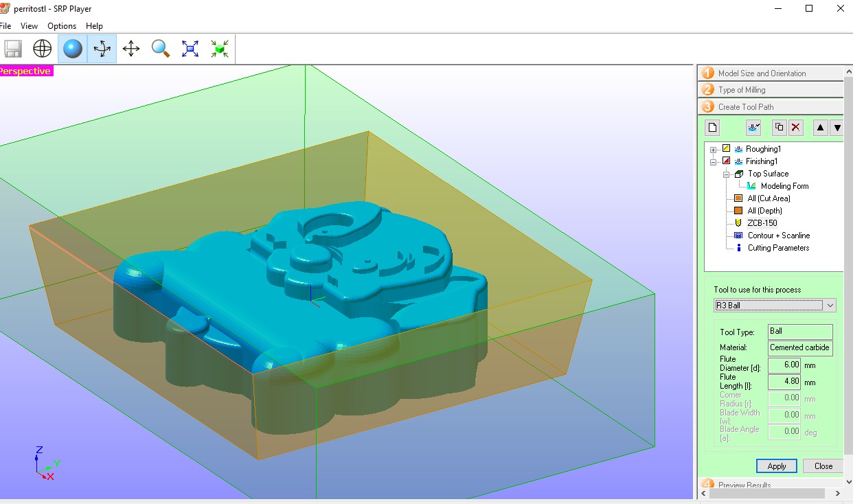Click the Save disk icon in toolbar
This screenshot has width=853, height=504.
tap(13, 49)
